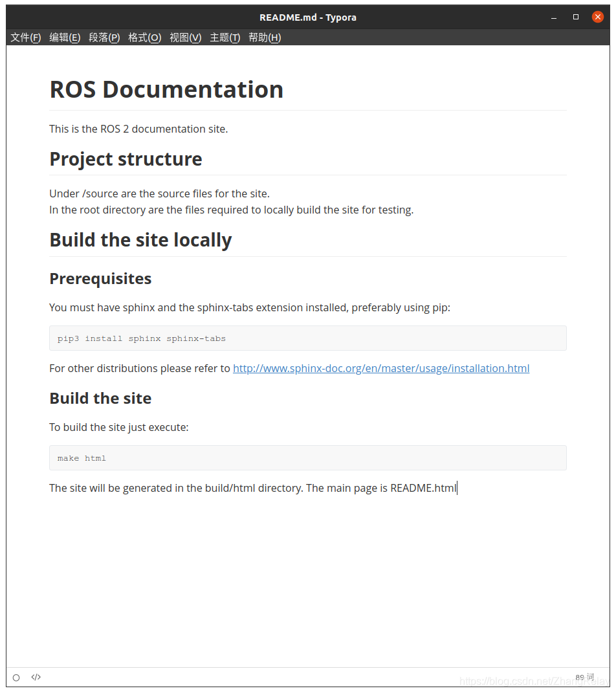Screen dimensions: 616x693
Task: Click the 'Build the site' subheading
Action: (x=100, y=398)
